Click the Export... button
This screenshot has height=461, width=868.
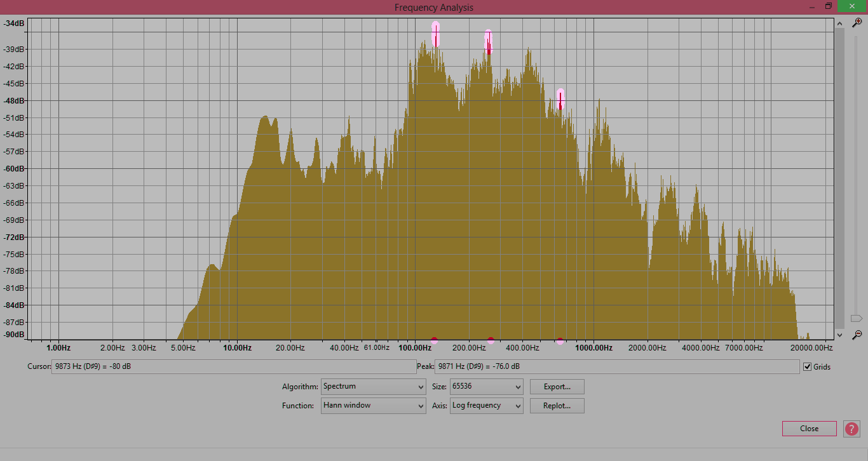pyautogui.click(x=556, y=387)
